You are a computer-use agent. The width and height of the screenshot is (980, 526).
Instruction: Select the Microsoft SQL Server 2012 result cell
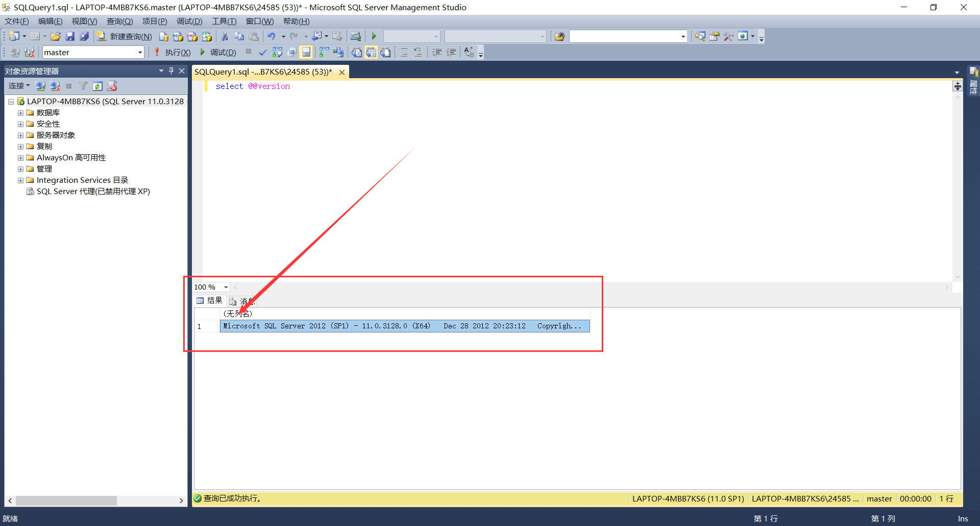click(405, 326)
